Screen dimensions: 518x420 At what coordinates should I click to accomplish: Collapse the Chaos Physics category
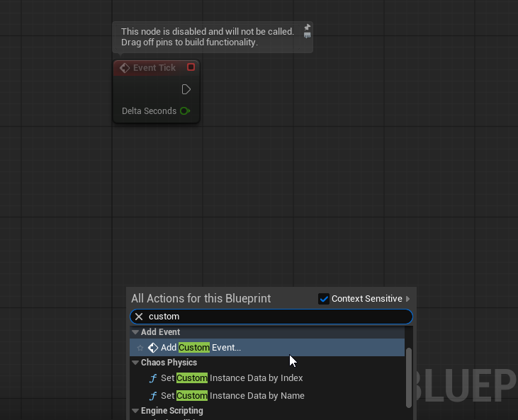[135, 363]
